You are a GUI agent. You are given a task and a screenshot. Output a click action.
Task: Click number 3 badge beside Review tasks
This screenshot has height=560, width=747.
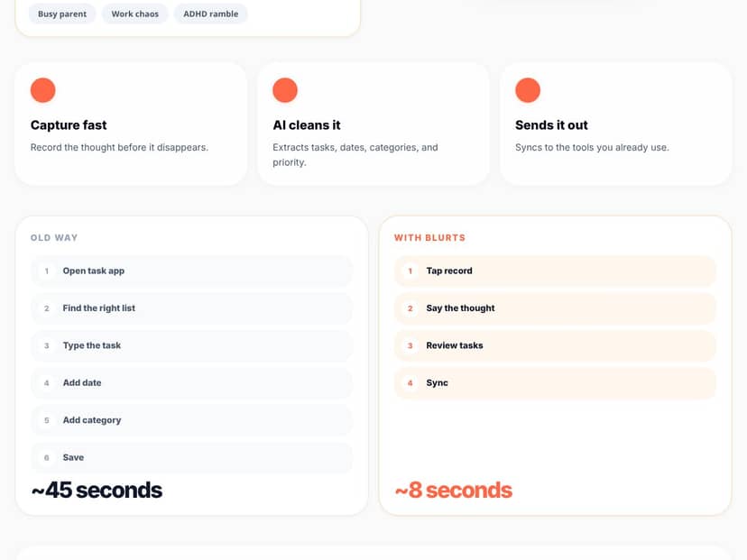tap(410, 345)
